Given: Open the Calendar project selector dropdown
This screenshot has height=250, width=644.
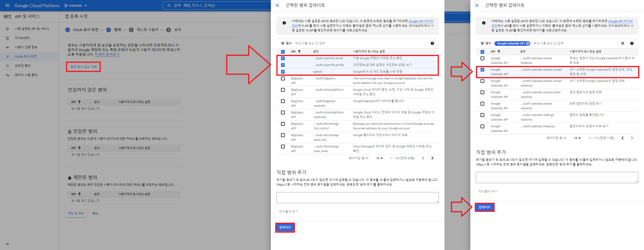Looking at the screenshot, I should point(76,6).
